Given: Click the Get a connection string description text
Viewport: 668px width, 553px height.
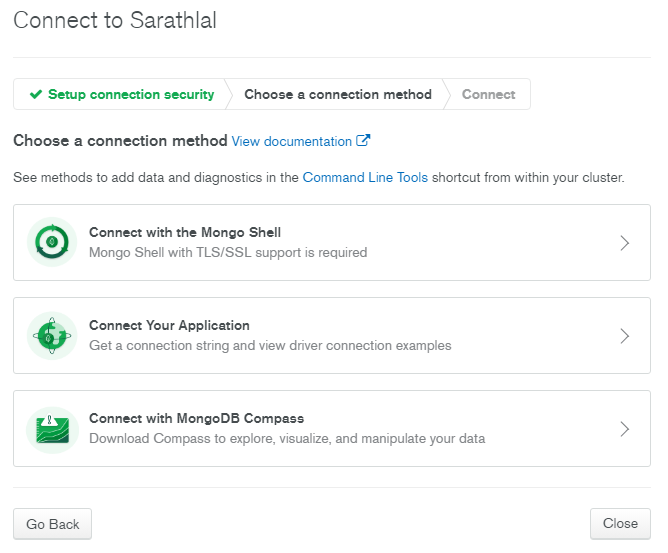Looking at the screenshot, I should [270, 346].
